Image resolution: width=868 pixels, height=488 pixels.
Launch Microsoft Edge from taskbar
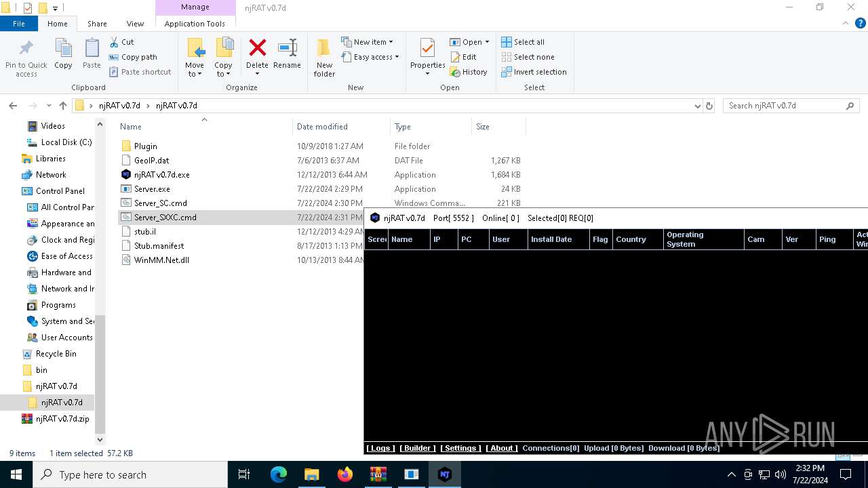pos(279,474)
